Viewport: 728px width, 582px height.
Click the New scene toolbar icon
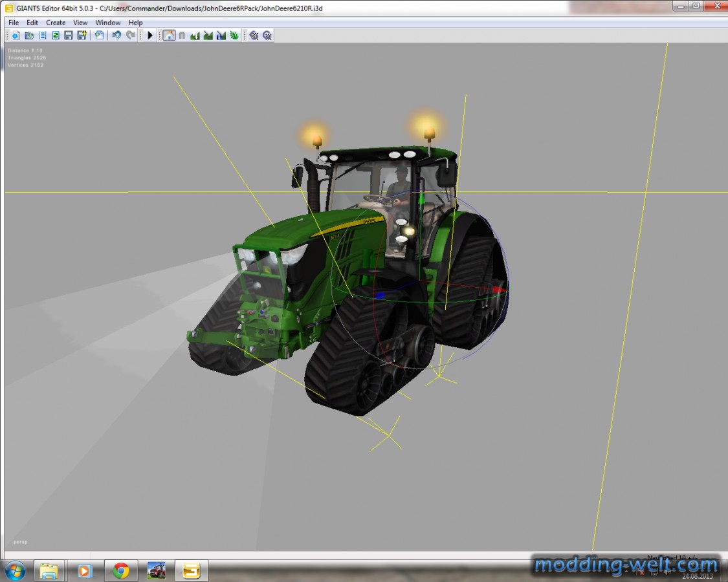16,36
